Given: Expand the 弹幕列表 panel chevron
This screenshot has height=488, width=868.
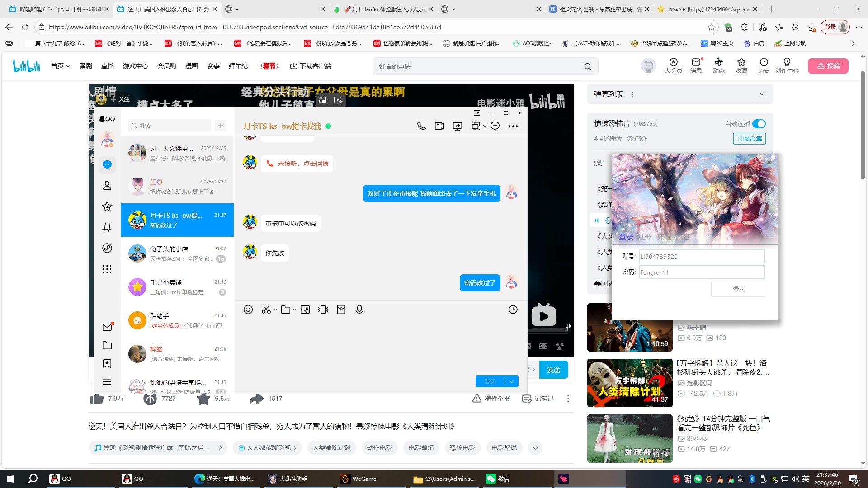Looking at the screenshot, I should 762,94.
